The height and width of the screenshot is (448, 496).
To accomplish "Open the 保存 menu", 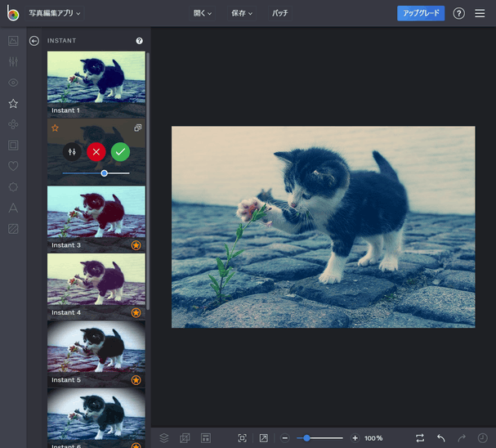I will [x=242, y=13].
